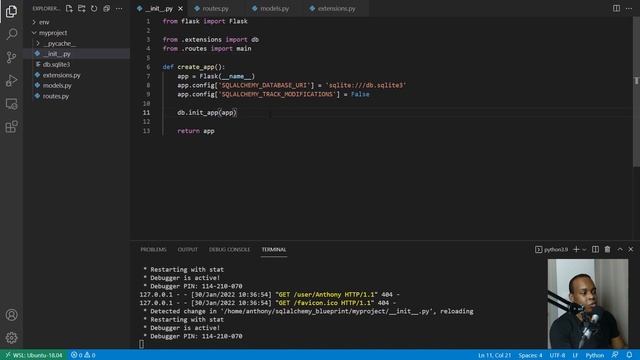The image size is (640, 360).
Task: Collapse all folders in Explorer
Action: [107, 9]
